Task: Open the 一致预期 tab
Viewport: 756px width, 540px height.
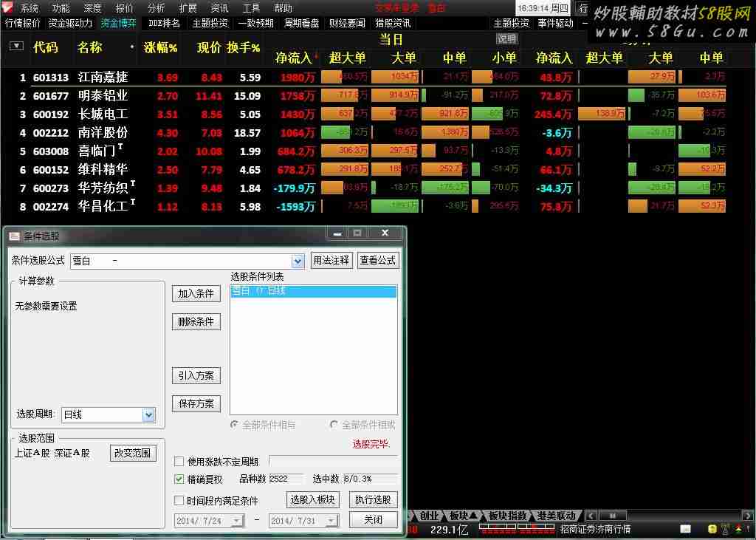Action: 256,23
